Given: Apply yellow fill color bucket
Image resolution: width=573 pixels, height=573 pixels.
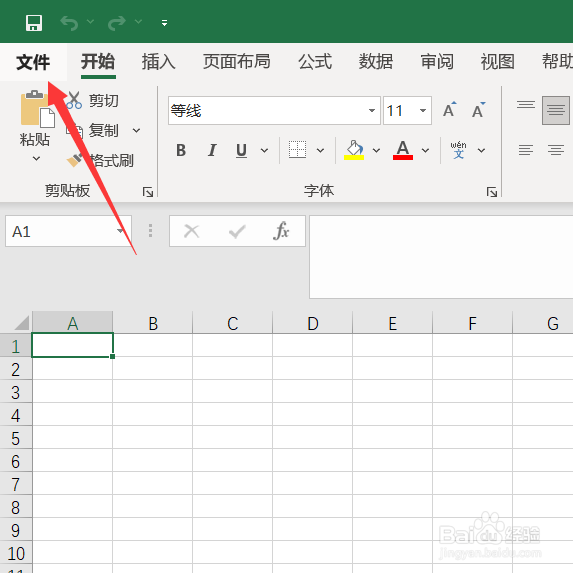Looking at the screenshot, I should point(354,150).
